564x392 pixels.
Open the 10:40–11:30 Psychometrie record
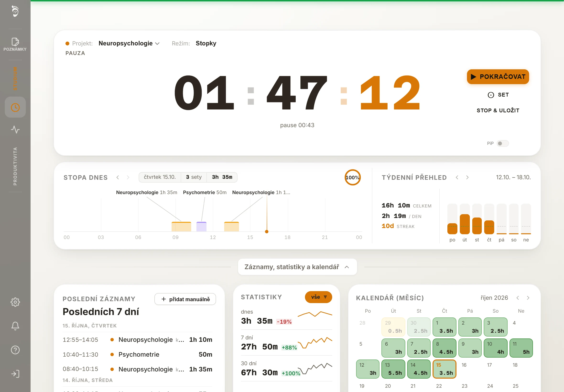pos(137,354)
